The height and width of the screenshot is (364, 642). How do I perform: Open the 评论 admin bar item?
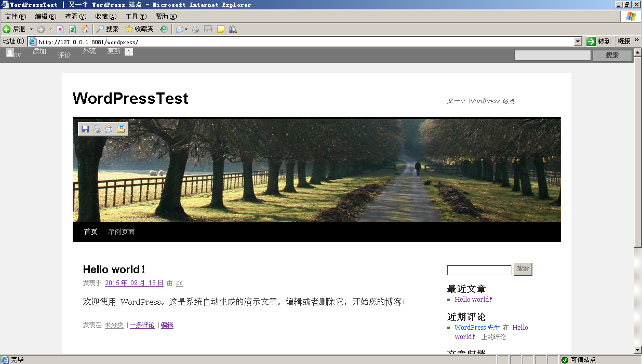(64, 55)
